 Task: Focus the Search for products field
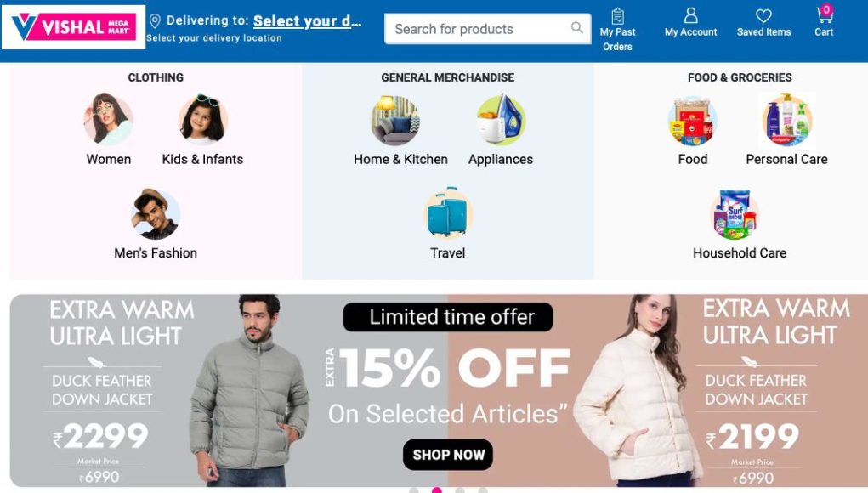[x=487, y=29]
